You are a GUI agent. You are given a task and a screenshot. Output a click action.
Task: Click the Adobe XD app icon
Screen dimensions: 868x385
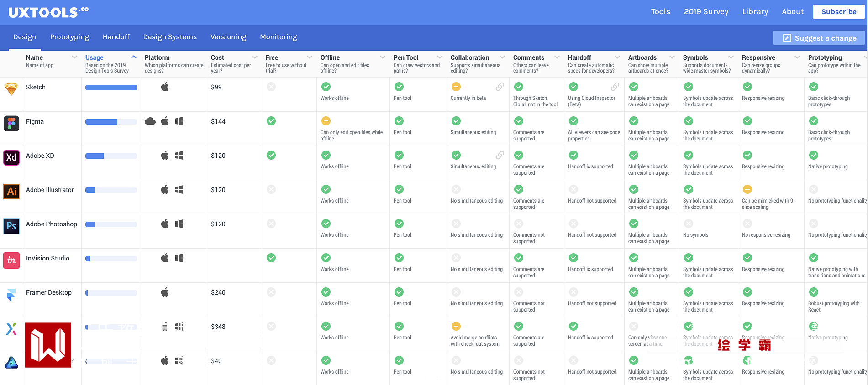click(11, 157)
